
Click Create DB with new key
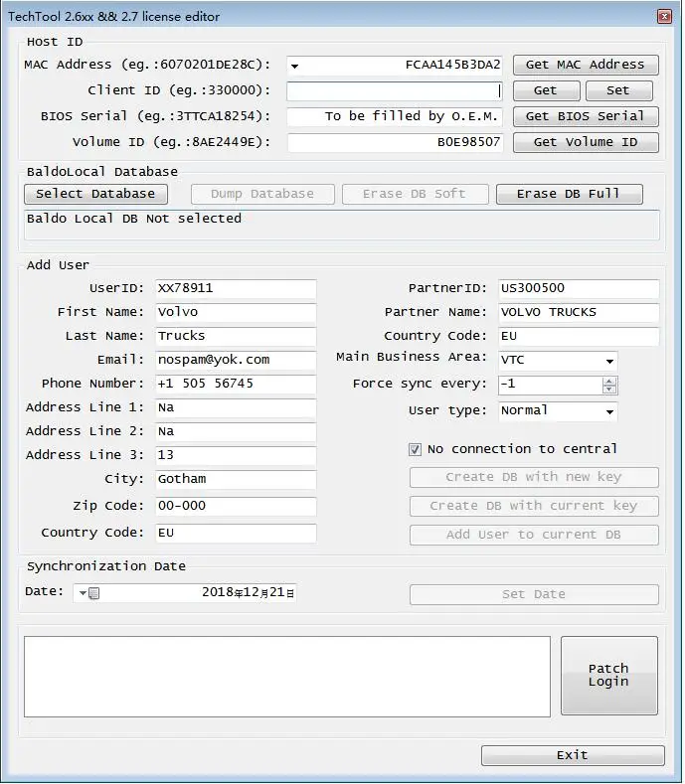534,478
